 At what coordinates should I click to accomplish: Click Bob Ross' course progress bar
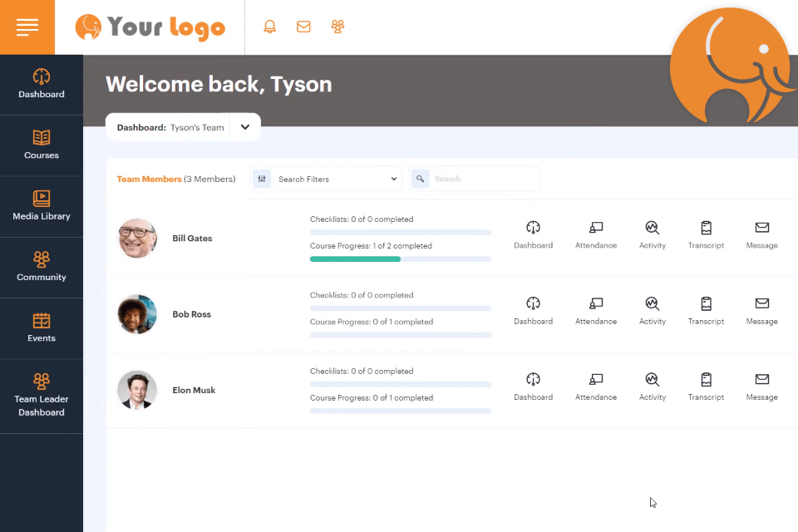401,335
